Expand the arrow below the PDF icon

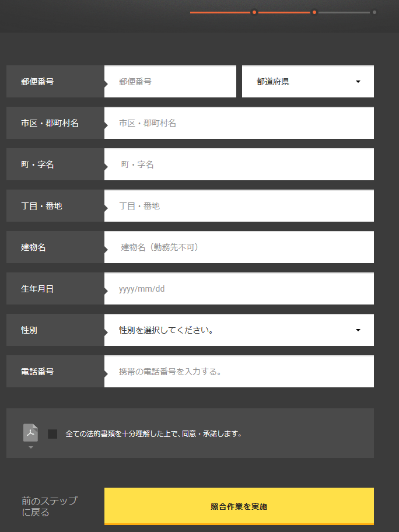(x=31, y=447)
